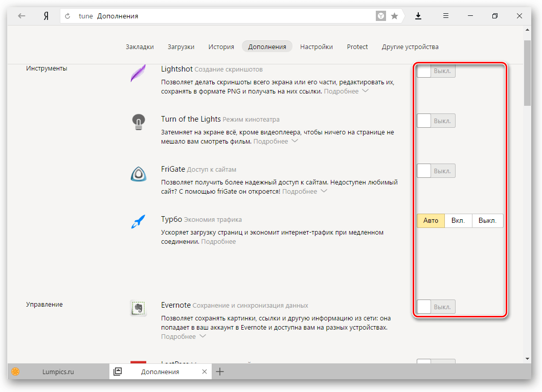Screen dimensions: 542x392
Task: Open a new tab with plus button
Action: pyautogui.click(x=220, y=372)
